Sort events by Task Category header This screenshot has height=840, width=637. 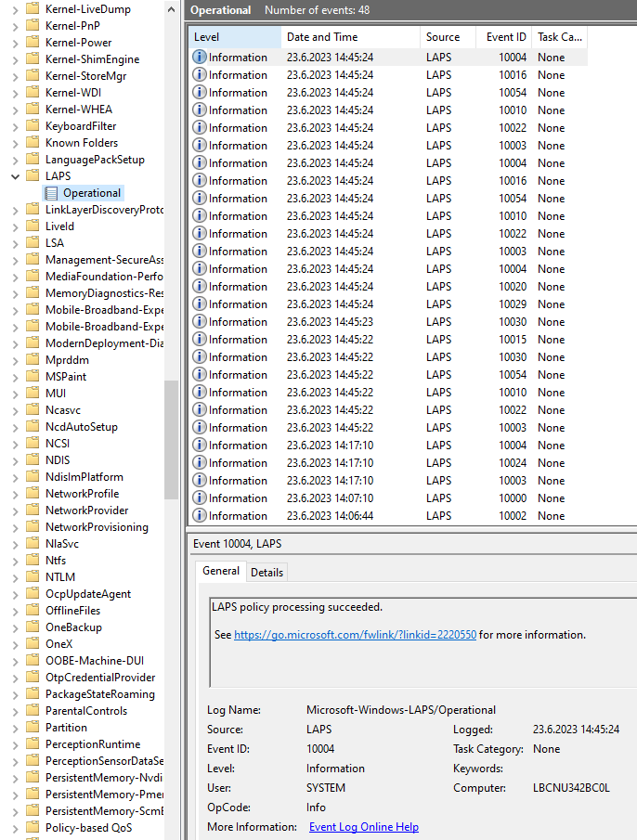(x=560, y=37)
